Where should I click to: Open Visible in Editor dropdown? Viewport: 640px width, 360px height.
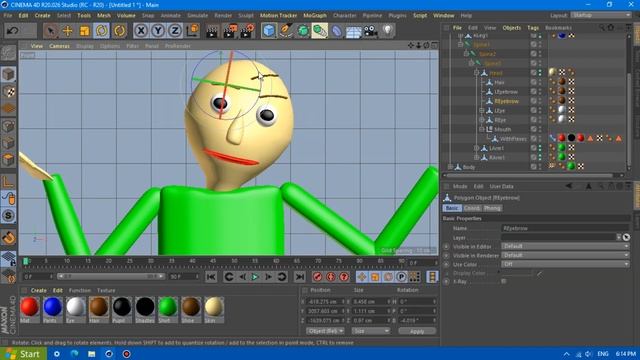click(565, 246)
